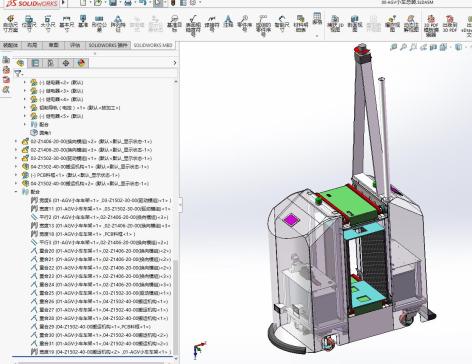Expand the SOLIDWORKS menu arrow
The image size is (472, 364).
[x=63, y=3]
